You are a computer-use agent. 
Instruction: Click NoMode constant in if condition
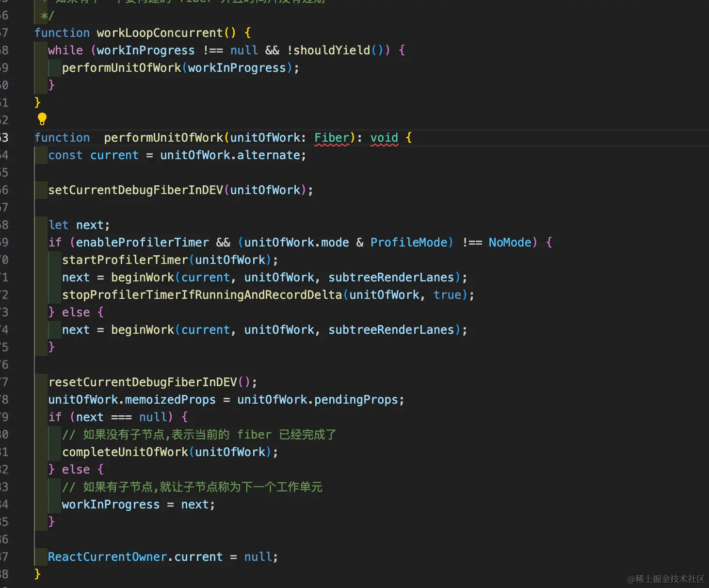point(510,243)
